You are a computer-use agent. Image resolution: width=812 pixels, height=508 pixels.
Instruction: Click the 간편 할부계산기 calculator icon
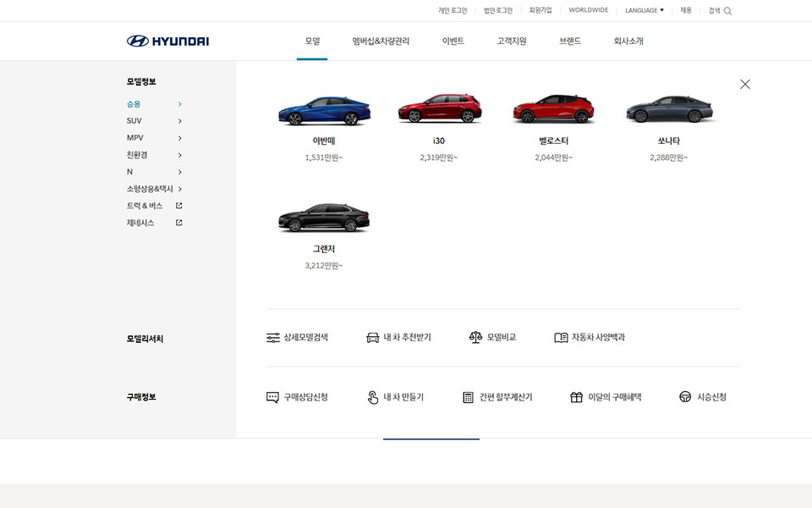click(x=468, y=397)
